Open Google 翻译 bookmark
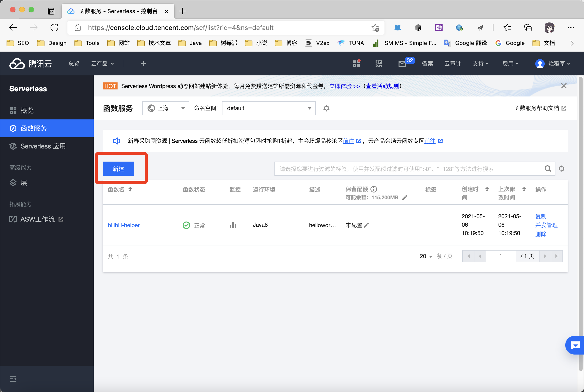 [x=466, y=43]
